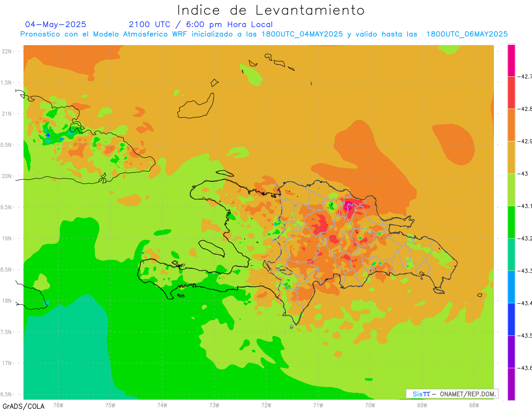The image size is (532, 411).
Task: Select the "73W" longitude label
Action: pos(214,405)
